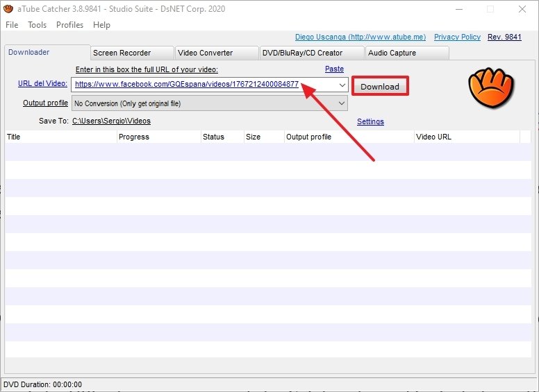Image resolution: width=539 pixels, height=392 pixels.
Task: Sort by the Status column header
Action: pyautogui.click(x=222, y=137)
